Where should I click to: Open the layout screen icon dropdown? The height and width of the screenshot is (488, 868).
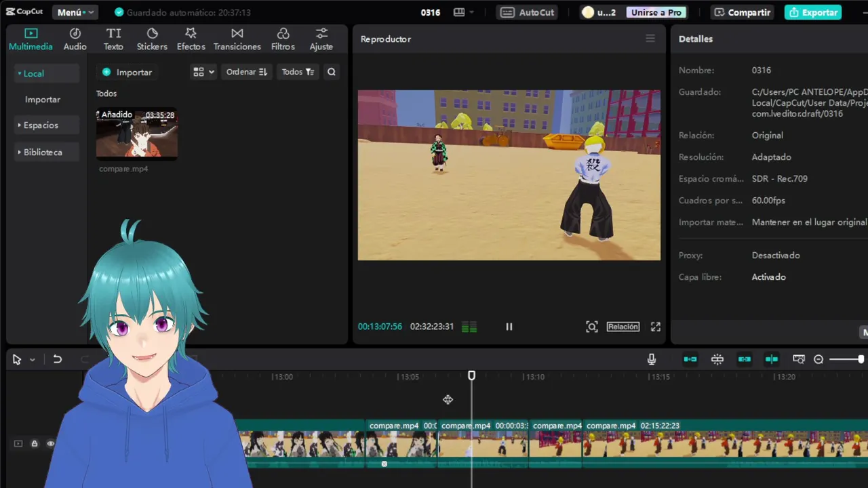click(x=464, y=12)
